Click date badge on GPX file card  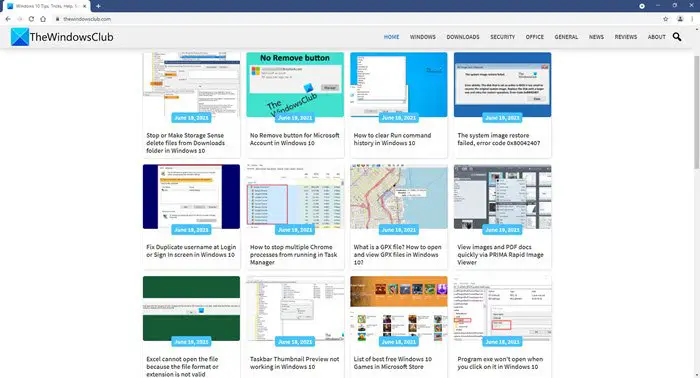pos(399,230)
